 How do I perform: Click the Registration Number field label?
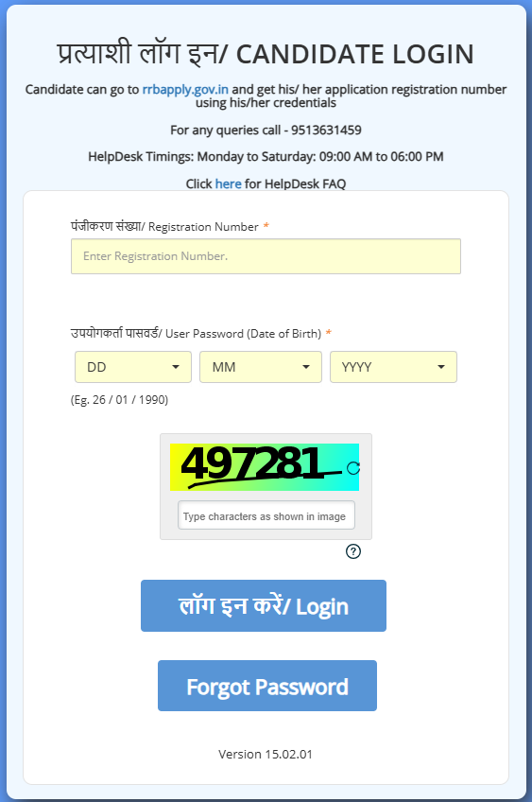click(164, 227)
